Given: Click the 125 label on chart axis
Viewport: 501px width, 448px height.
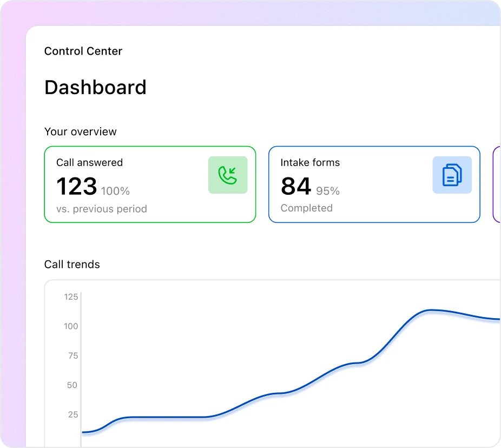Looking at the screenshot, I should 71,297.
